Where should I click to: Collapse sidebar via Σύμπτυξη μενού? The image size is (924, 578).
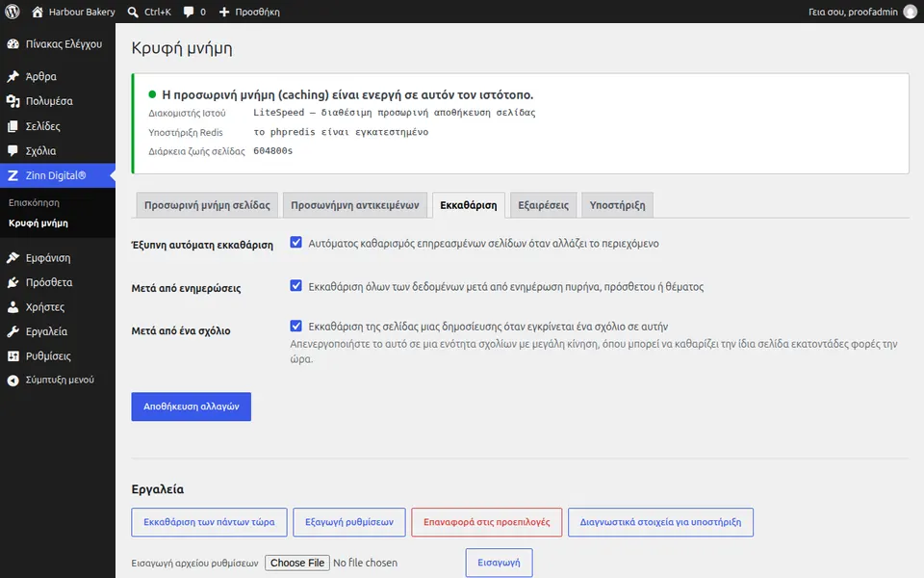click(x=51, y=380)
